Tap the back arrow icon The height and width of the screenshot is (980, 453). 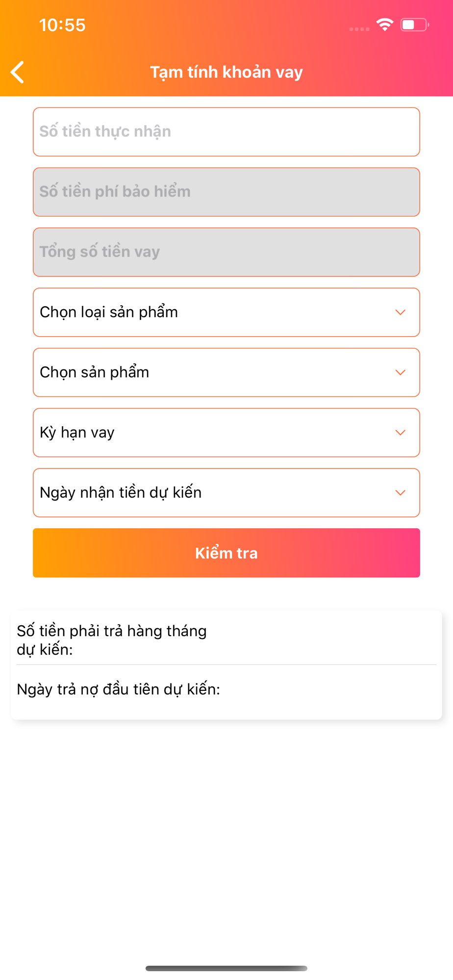click(17, 72)
